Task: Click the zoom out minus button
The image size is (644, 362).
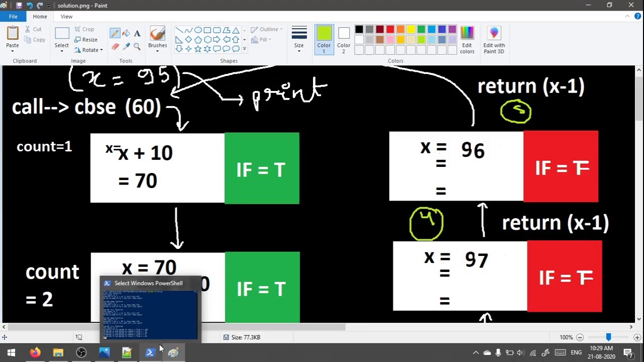Action: (x=580, y=337)
